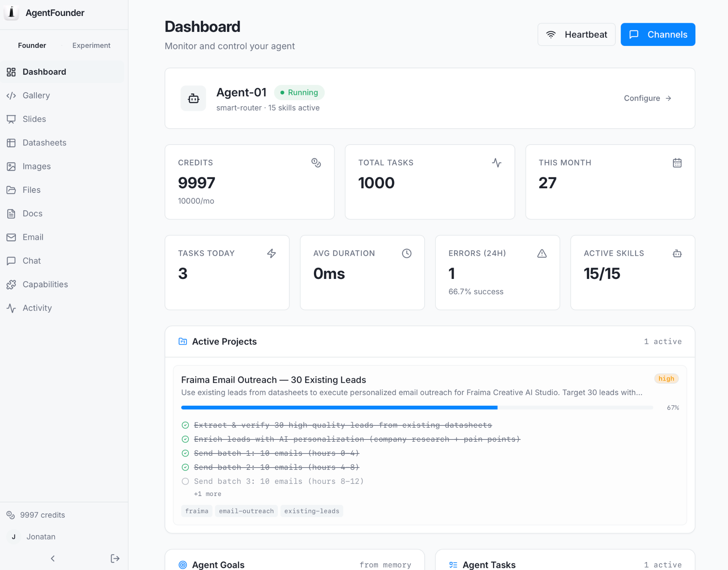Toggle the Send batch 2 checkmark

[x=185, y=467]
